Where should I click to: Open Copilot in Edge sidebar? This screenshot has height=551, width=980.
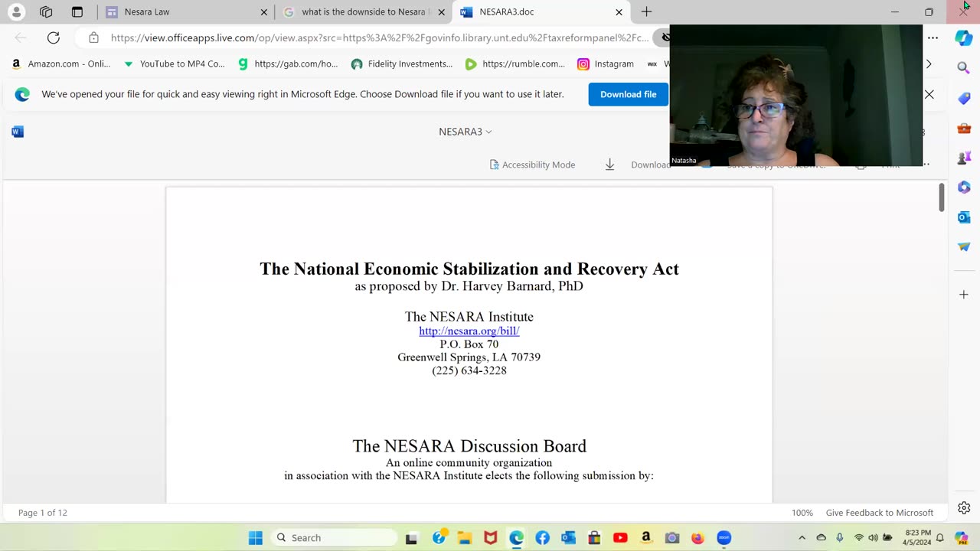(x=964, y=38)
